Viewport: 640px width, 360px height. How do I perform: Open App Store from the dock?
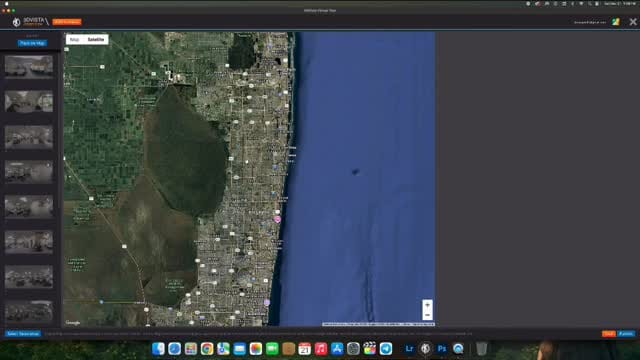coord(337,349)
